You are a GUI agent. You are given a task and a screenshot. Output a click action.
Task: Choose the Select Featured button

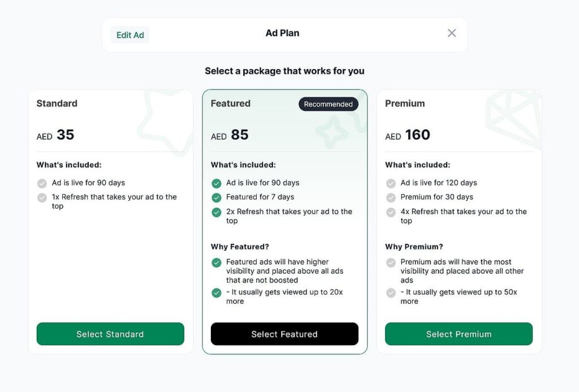(x=284, y=334)
